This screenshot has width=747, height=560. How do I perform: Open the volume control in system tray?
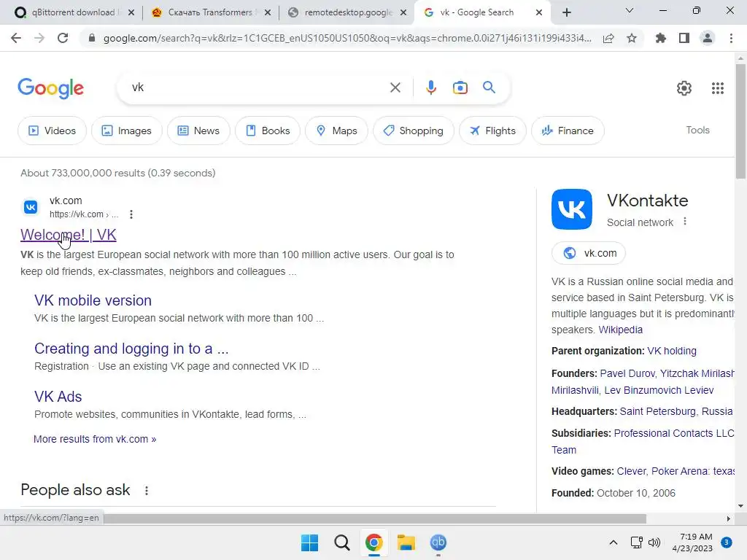tap(654, 542)
